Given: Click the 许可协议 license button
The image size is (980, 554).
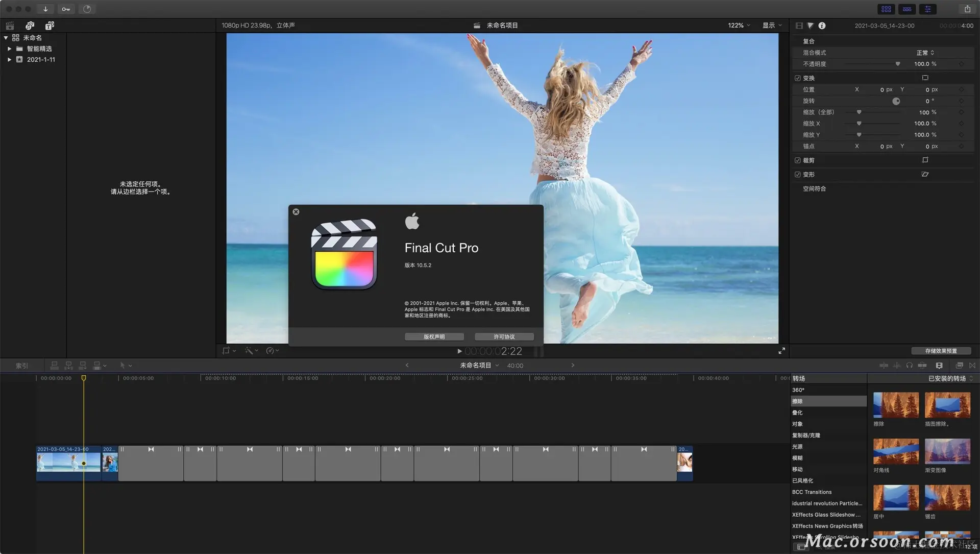Looking at the screenshot, I should [x=504, y=337].
